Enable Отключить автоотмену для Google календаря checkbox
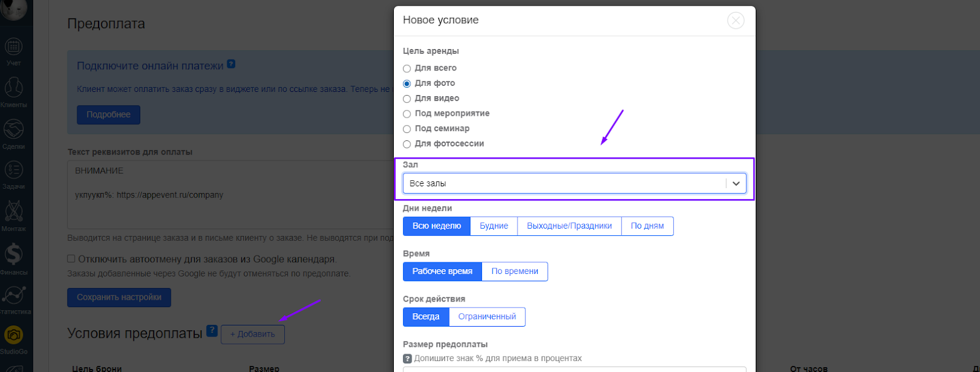This screenshot has height=372, width=980. point(71,259)
